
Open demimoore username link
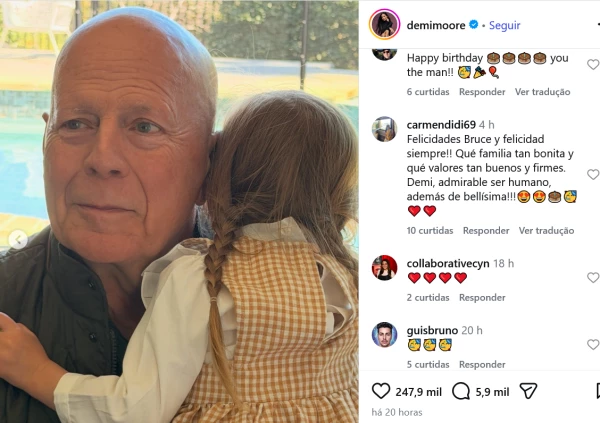pos(436,25)
